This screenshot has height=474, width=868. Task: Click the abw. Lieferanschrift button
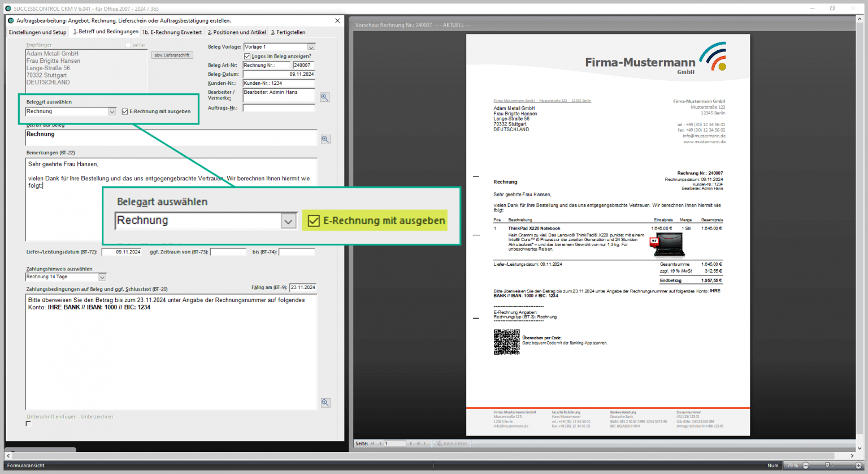(x=172, y=54)
